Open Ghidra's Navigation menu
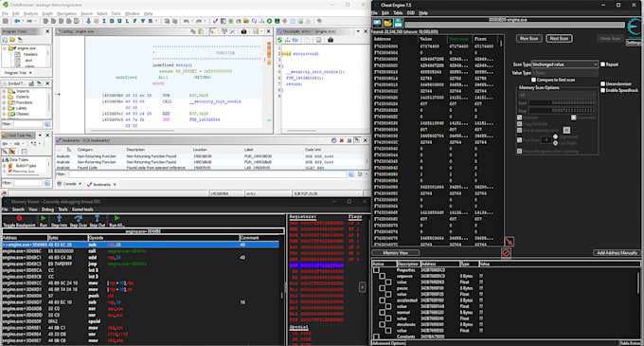 (66, 13)
